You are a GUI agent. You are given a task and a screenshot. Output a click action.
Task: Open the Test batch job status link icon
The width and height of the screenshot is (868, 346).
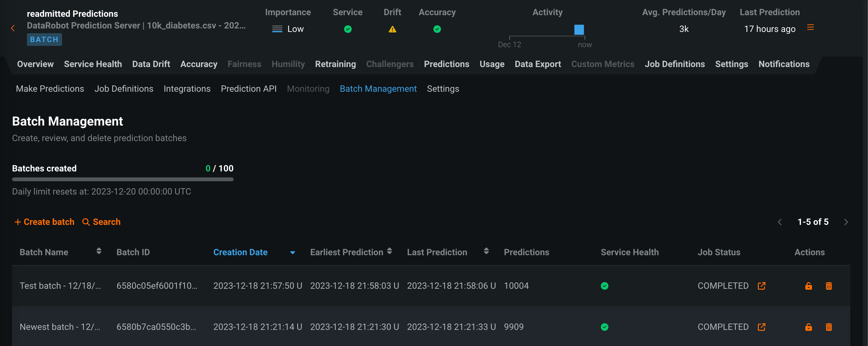tap(762, 286)
